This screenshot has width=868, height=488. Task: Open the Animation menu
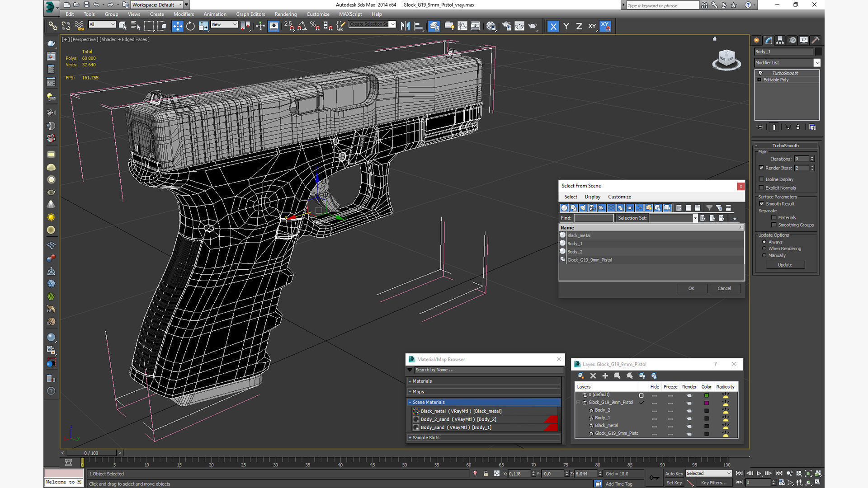pos(215,14)
